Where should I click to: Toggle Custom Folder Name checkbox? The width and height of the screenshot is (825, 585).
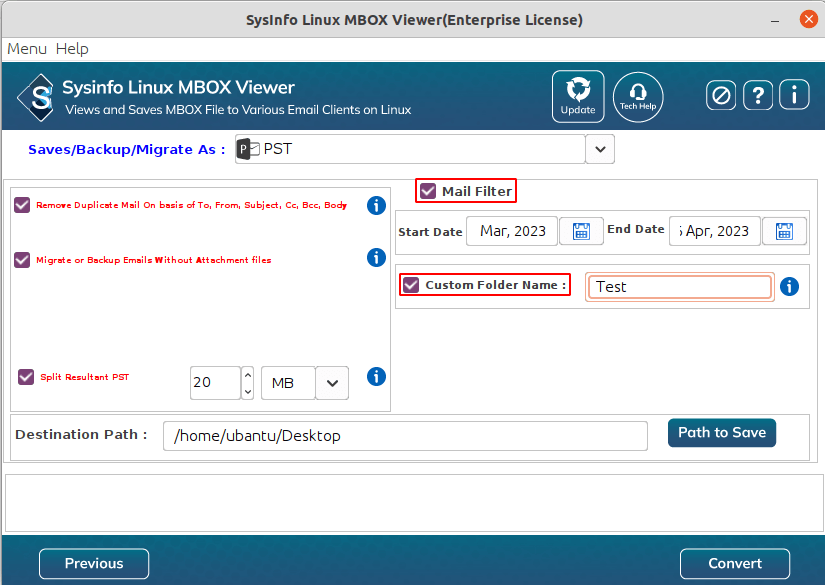click(x=411, y=285)
